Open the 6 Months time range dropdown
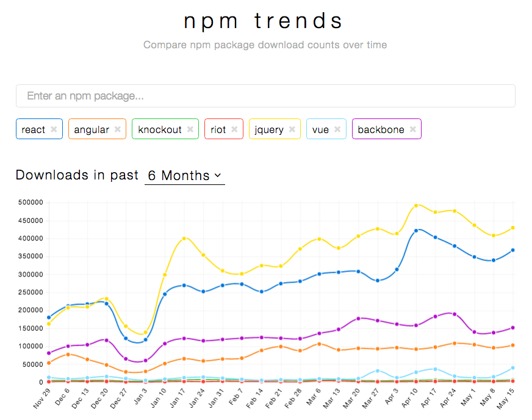Screen dimensions: 532x420 183,176
